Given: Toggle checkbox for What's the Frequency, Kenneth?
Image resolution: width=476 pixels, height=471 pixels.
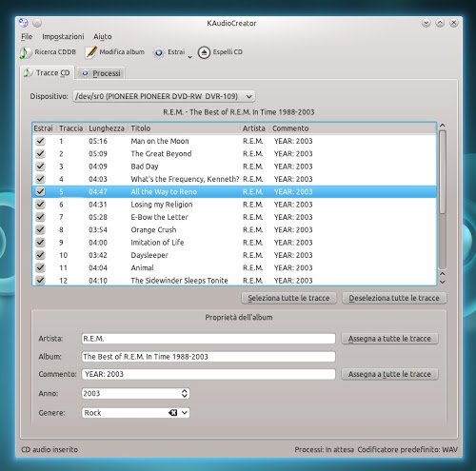Looking at the screenshot, I should (x=40, y=179).
